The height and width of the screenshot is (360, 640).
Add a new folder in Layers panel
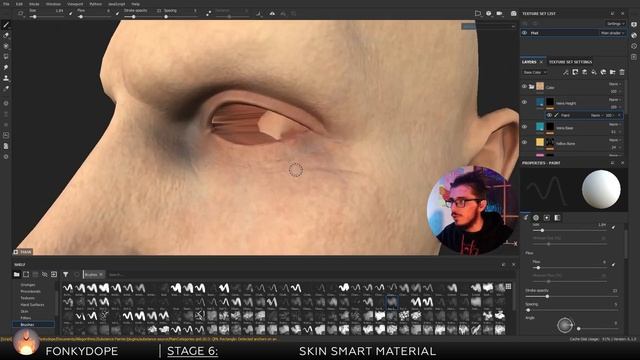point(613,72)
